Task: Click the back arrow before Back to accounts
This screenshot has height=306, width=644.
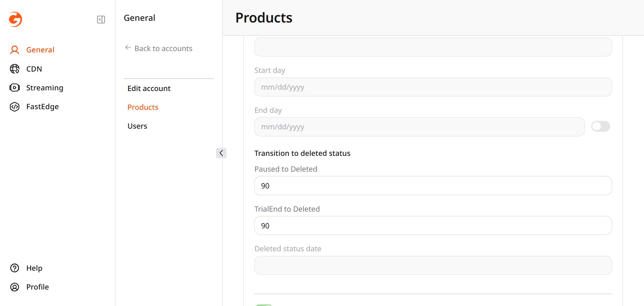Action: (x=128, y=48)
